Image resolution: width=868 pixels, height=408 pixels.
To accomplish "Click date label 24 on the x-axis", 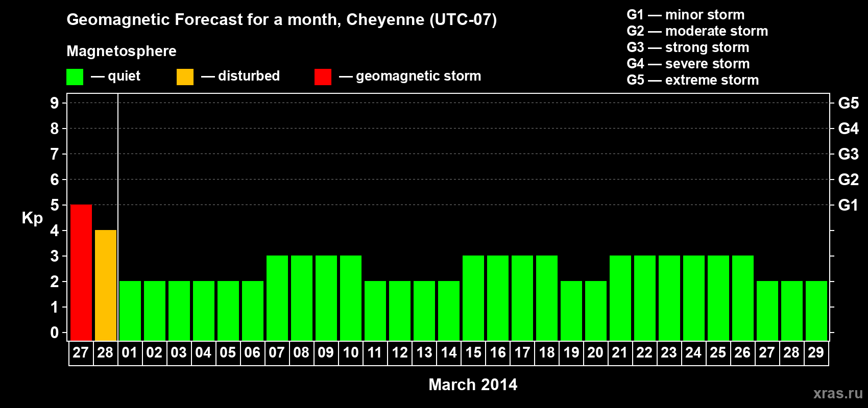I will click(x=693, y=352).
